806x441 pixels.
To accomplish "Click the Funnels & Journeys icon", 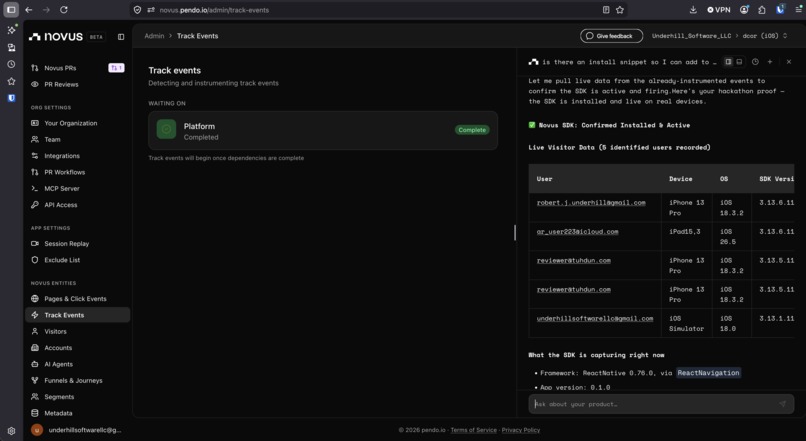I will click(x=35, y=380).
